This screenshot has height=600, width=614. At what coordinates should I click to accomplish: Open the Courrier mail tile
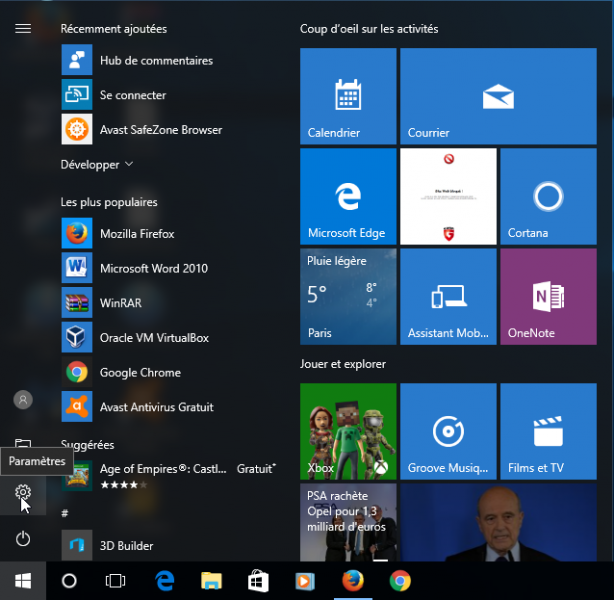[498, 96]
